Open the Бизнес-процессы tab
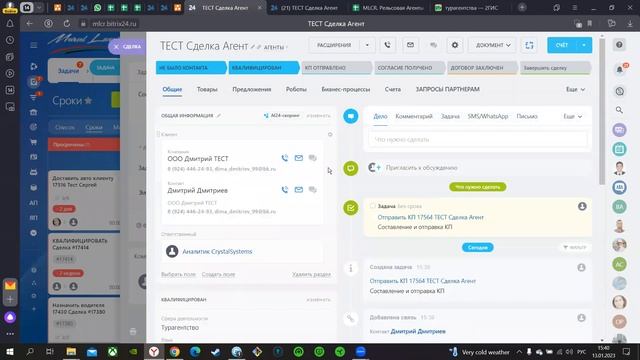The height and width of the screenshot is (360, 640). coord(345,89)
